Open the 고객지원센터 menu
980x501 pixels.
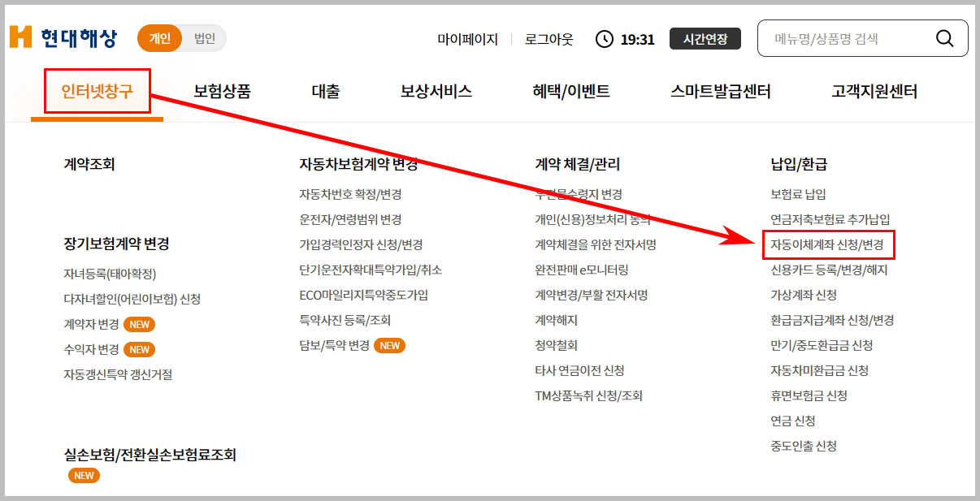click(x=874, y=91)
